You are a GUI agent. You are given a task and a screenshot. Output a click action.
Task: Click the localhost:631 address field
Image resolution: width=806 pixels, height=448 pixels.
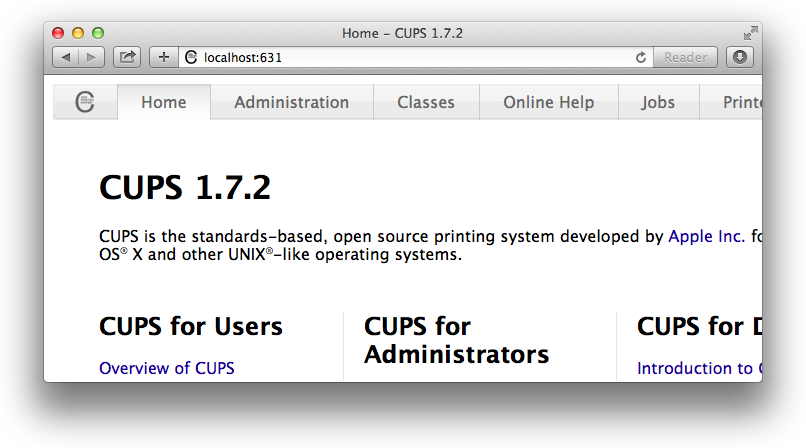[x=400, y=57]
